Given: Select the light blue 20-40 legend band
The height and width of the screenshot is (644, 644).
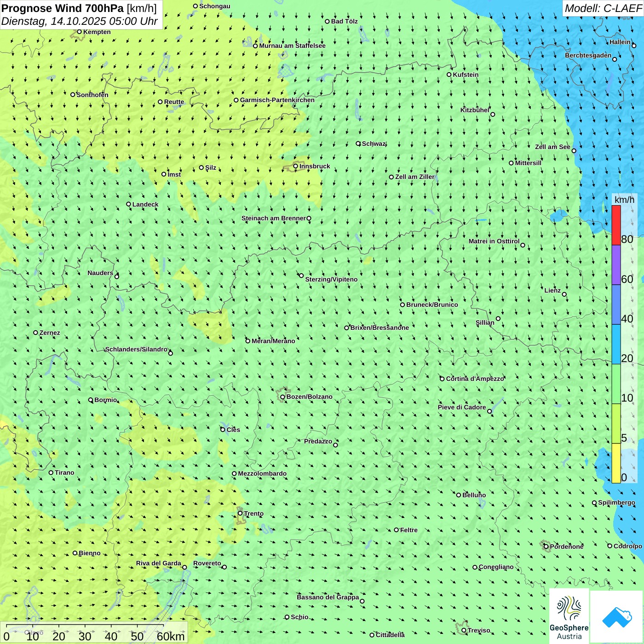Looking at the screenshot, I should pos(616,344).
